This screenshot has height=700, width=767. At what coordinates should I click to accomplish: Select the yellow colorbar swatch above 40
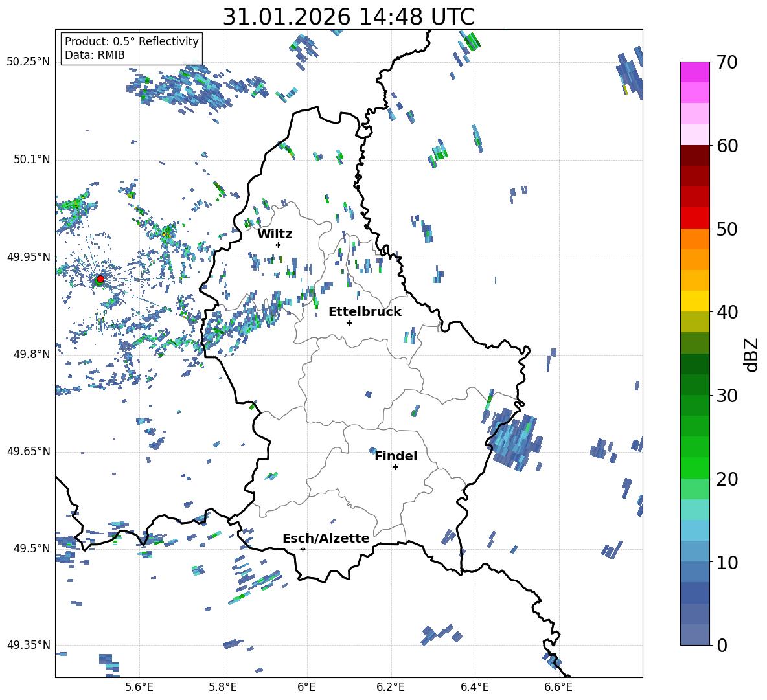coord(695,301)
